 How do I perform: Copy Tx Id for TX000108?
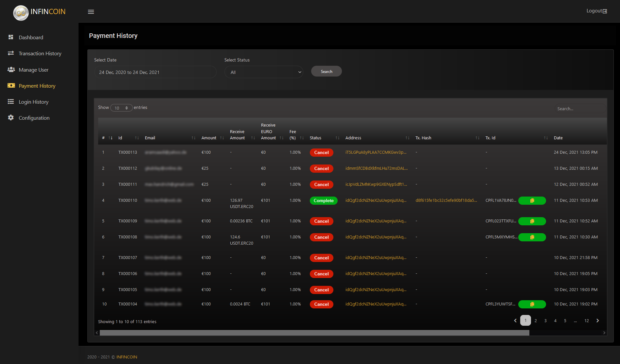tap(532, 237)
